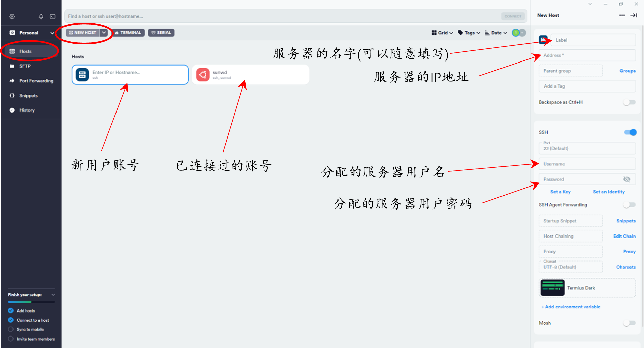
Task: Toggle the SSH switch
Action: [630, 132]
